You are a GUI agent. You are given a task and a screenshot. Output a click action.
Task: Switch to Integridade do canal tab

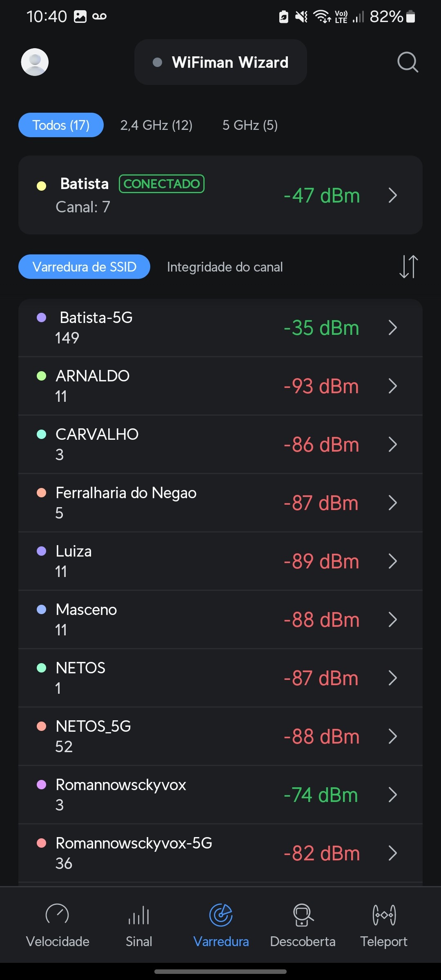coord(225,267)
